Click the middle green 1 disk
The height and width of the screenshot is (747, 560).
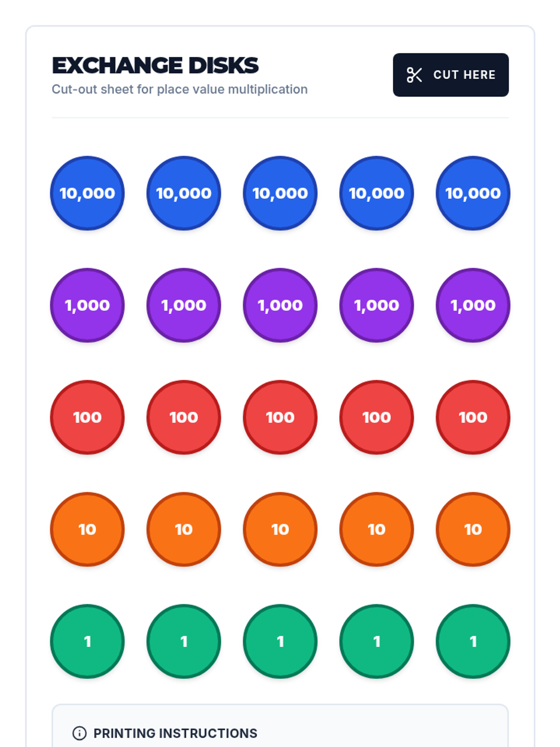(x=280, y=641)
